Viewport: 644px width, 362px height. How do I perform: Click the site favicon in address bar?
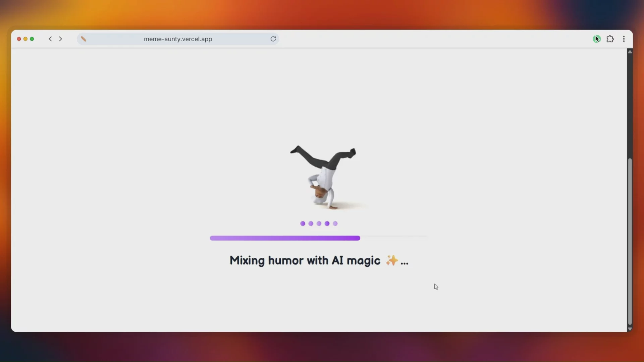click(x=84, y=39)
